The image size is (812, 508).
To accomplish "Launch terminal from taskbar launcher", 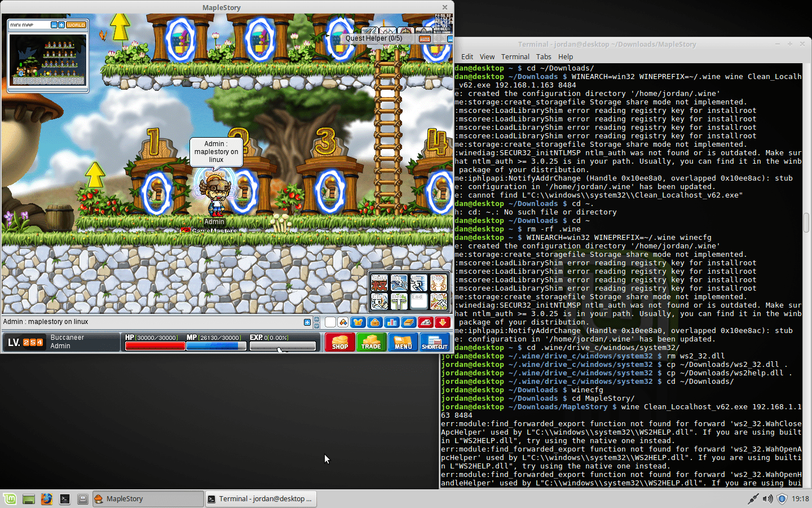I will click(65, 499).
